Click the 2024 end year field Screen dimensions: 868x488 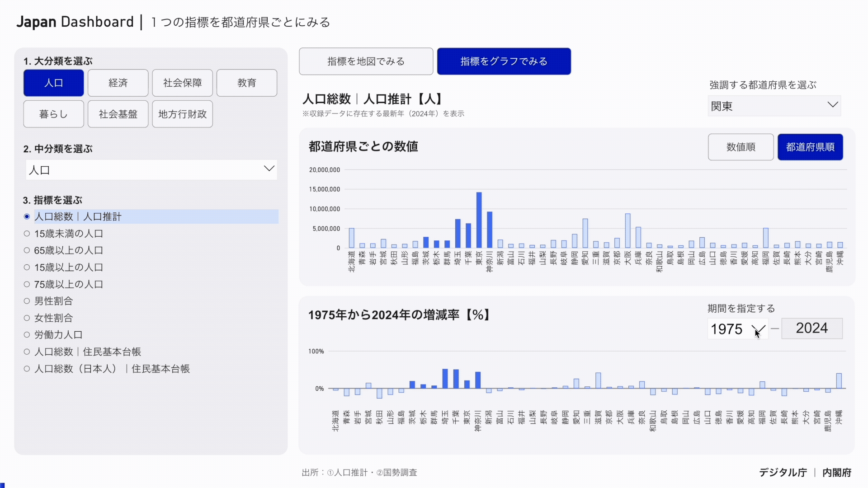pos(811,328)
